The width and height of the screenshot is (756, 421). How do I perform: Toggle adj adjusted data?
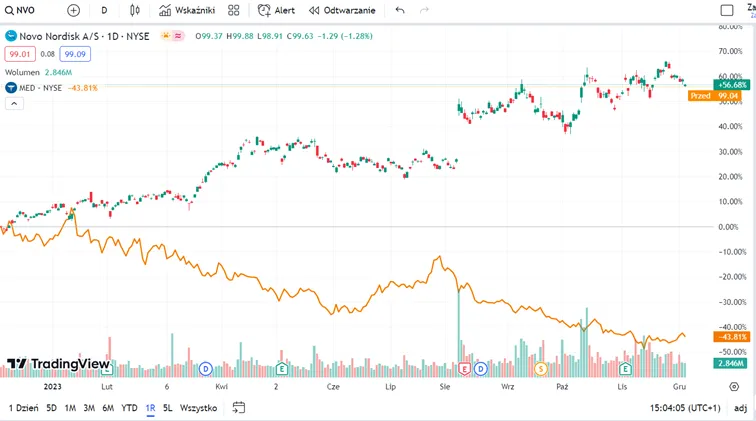point(740,408)
